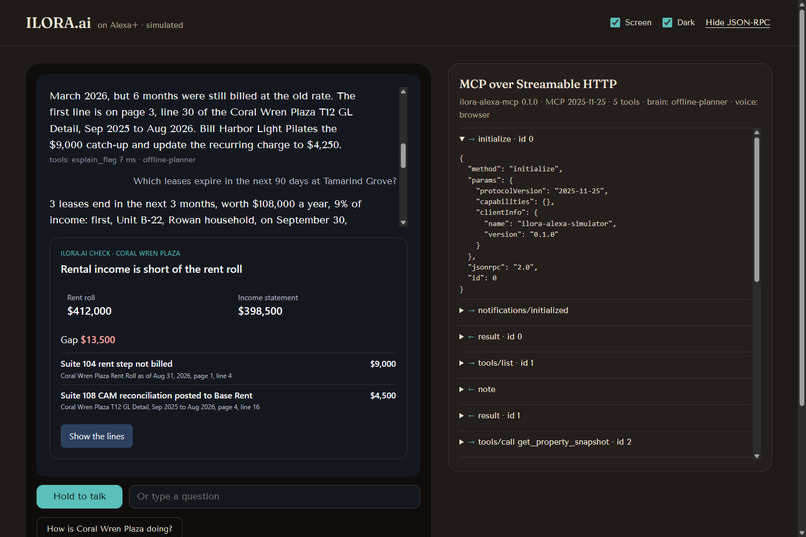Expand the notifications/initialized entry
This screenshot has height=537, width=806.
(605, 310)
